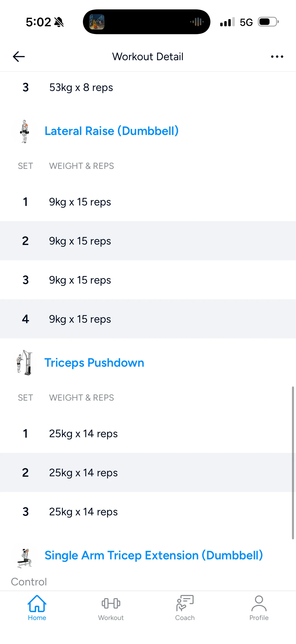Screen dimensions: 296x644
Task: Tap the back arrow icon
Action: [x=19, y=57]
